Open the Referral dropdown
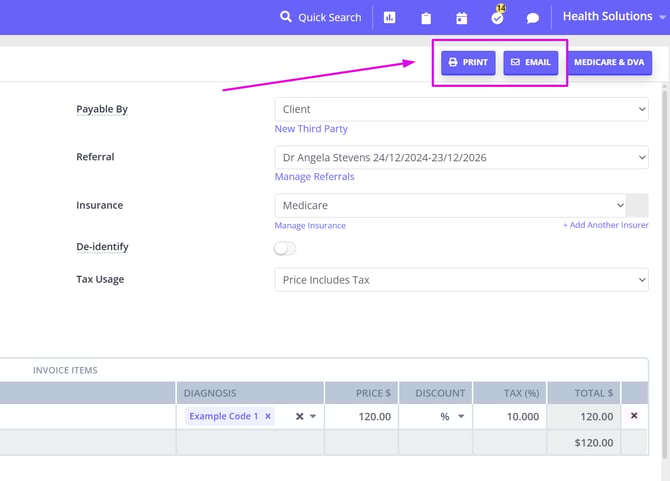 click(461, 158)
